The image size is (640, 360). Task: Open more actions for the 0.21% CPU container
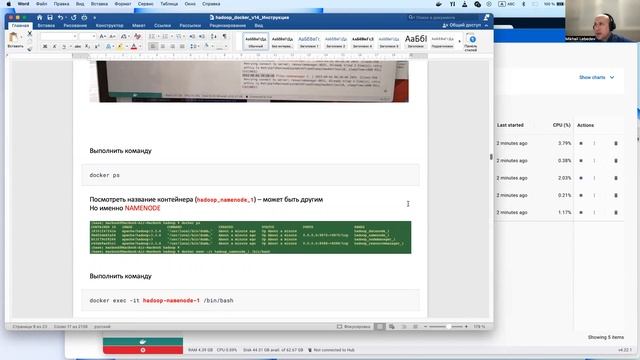click(594, 195)
